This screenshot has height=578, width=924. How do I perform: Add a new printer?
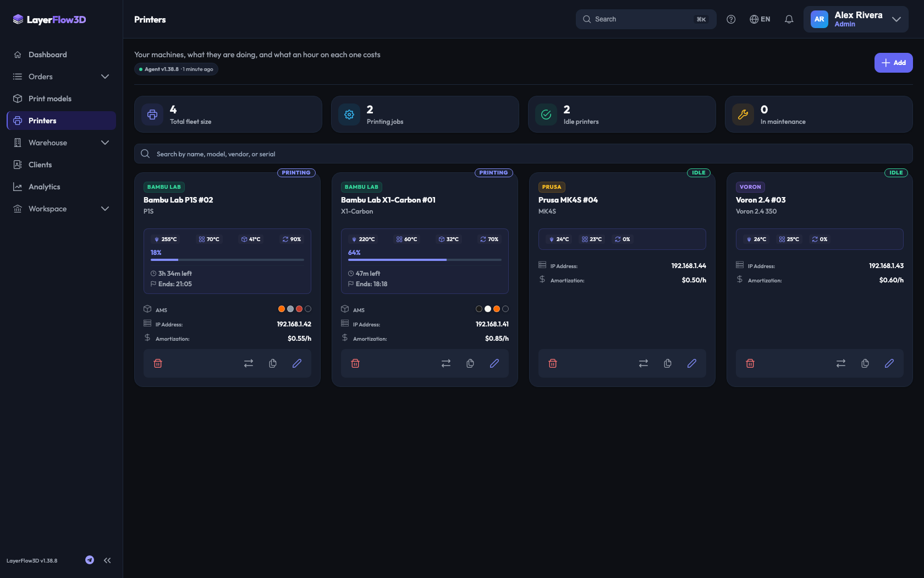pos(894,63)
